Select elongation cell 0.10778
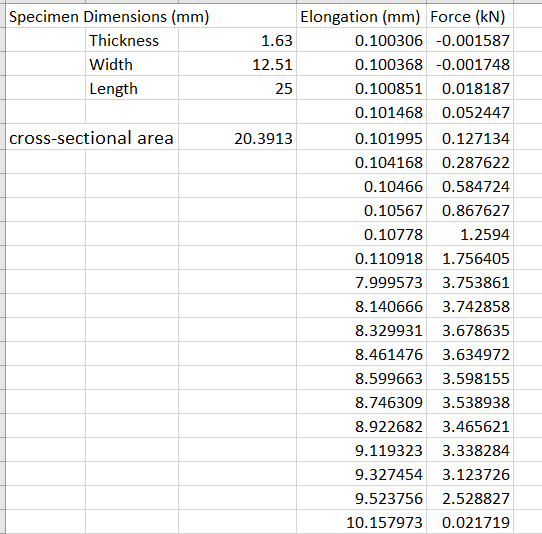Viewport: 542px width, 534px height. 362,234
